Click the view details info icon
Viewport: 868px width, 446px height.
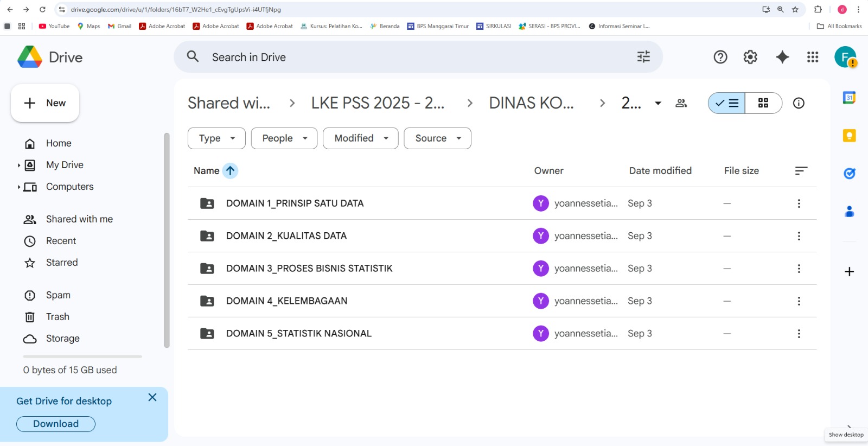pos(799,103)
